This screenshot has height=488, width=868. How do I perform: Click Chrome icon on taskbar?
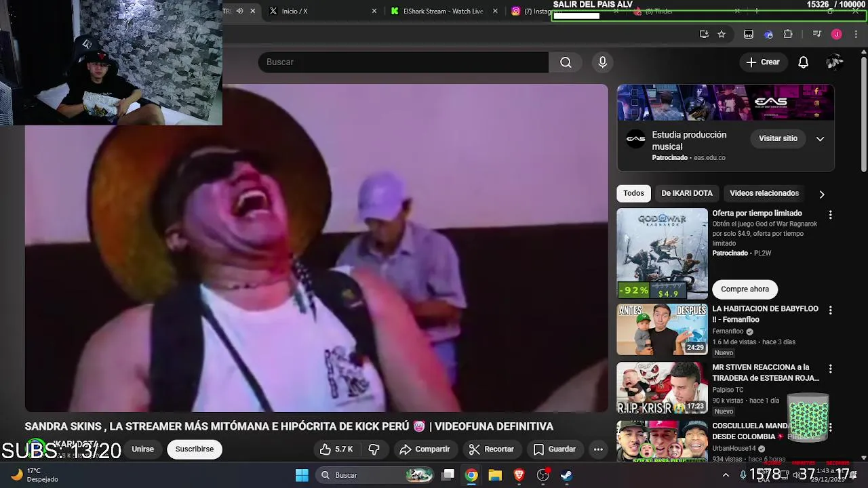tap(471, 475)
